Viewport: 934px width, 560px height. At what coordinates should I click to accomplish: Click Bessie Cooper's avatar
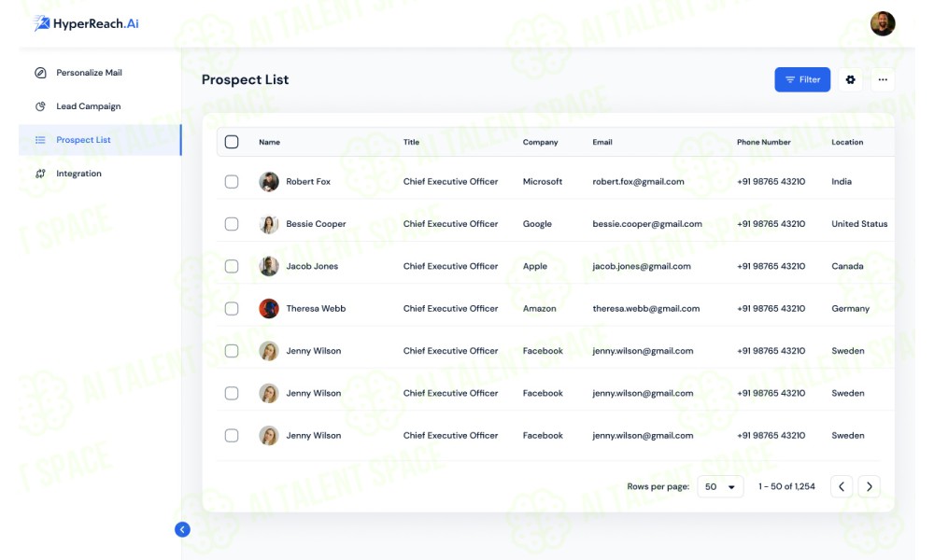point(269,224)
